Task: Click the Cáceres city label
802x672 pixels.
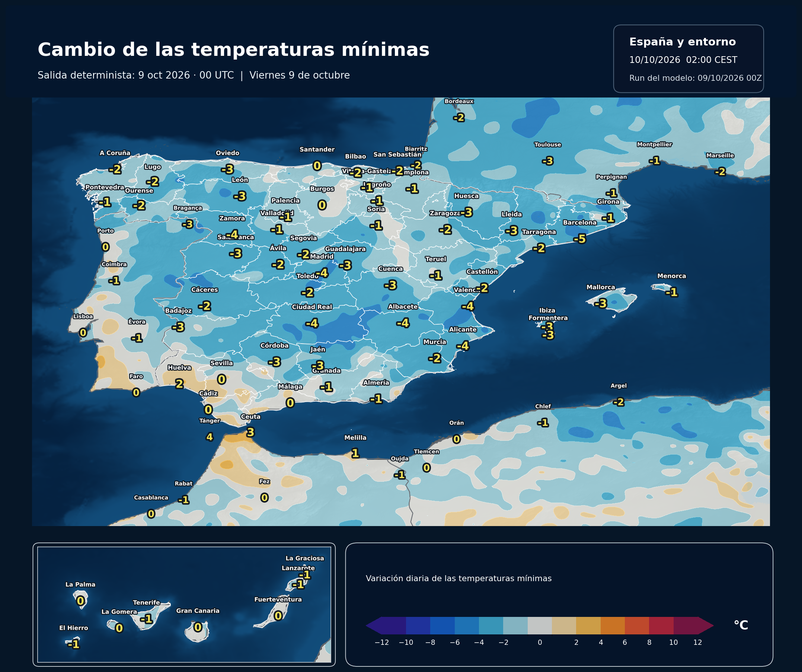Action: [x=204, y=290]
